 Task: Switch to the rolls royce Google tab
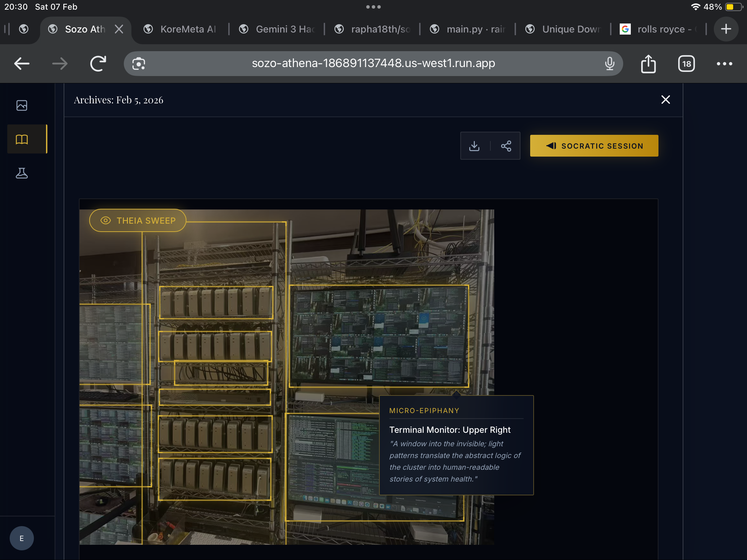657,29
